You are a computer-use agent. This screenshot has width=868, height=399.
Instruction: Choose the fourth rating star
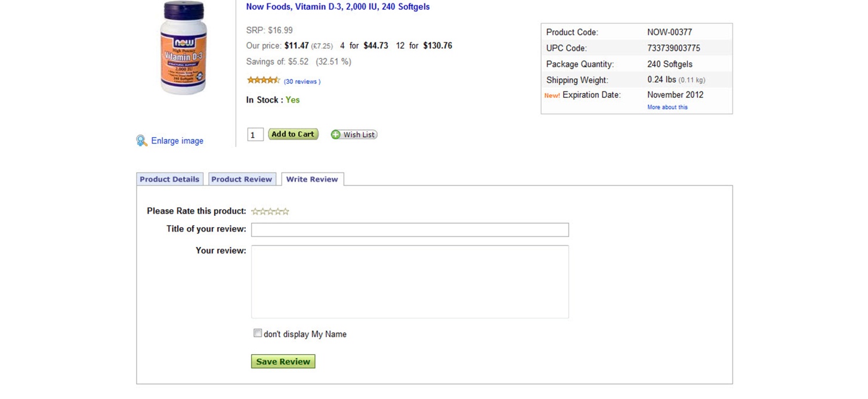point(278,211)
